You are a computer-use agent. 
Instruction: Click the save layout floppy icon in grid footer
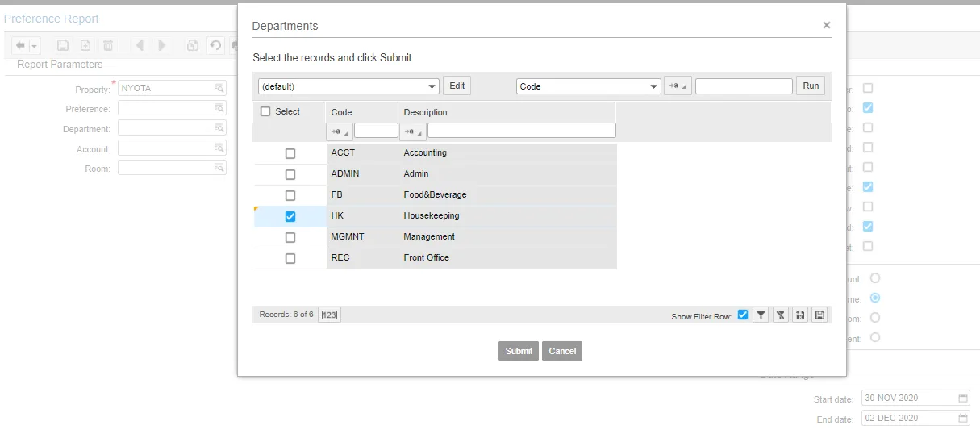pos(819,315)
